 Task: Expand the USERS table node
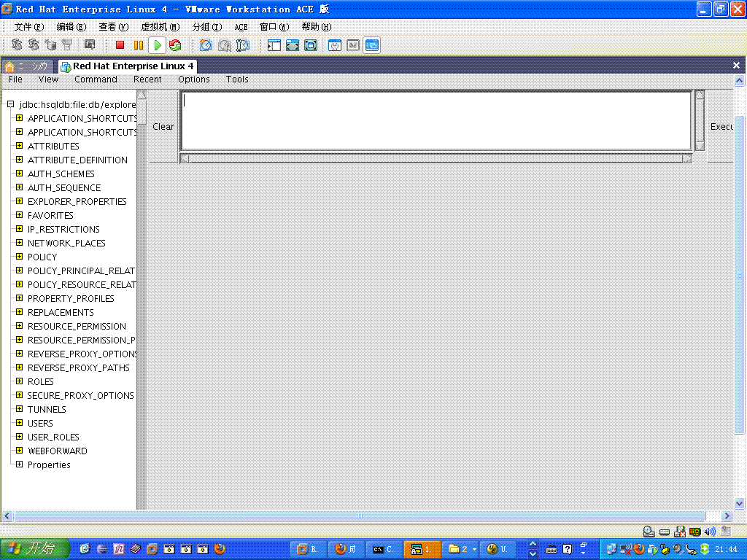19,422
